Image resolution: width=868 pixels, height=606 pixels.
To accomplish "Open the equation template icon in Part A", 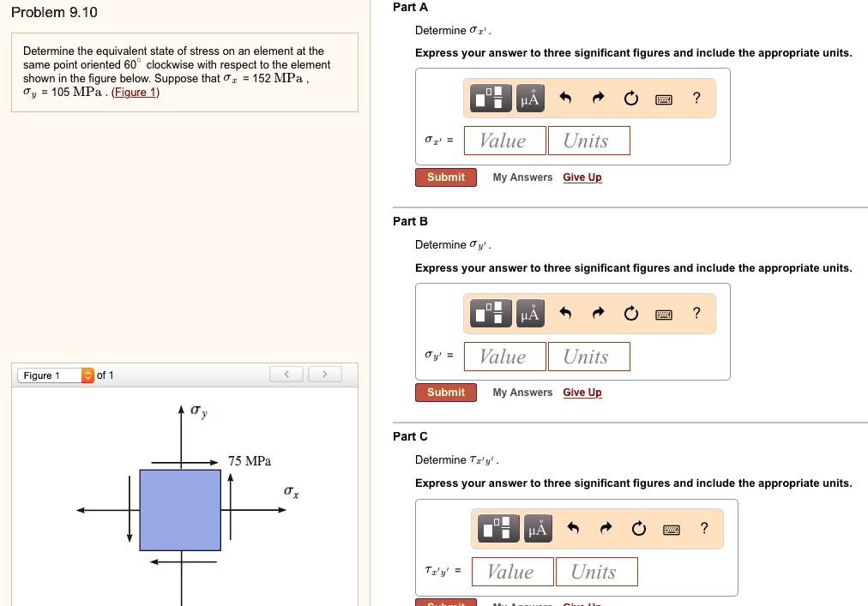I will pos(490,98).
